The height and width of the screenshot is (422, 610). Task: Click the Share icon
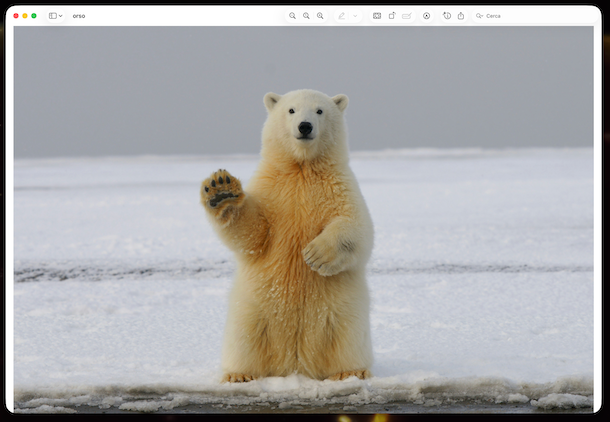461,16
